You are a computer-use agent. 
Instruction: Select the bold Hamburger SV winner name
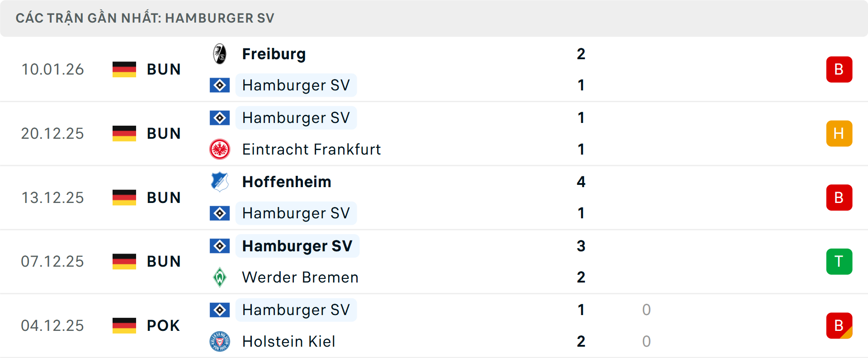click(x=297, y=246)
